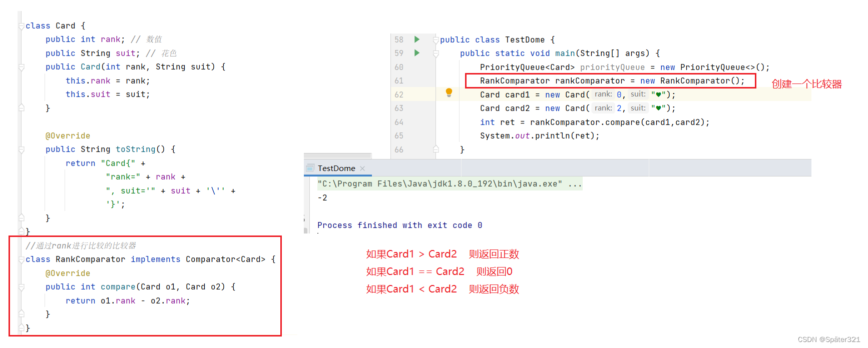Click 'rankComparator.compare(card1,card2);' call
Image resolution: width=868 pixels, height=348 pixels.
620,122
